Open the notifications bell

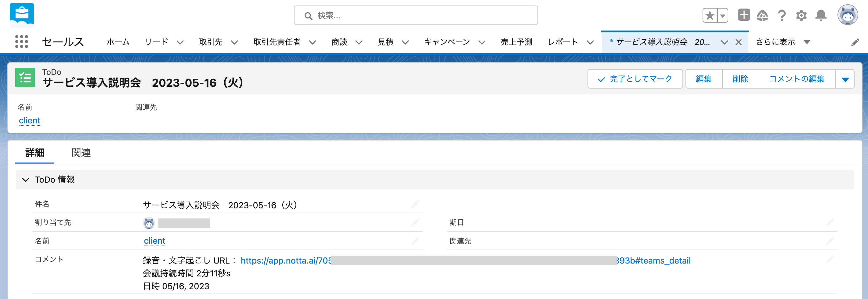coord(821,15)
